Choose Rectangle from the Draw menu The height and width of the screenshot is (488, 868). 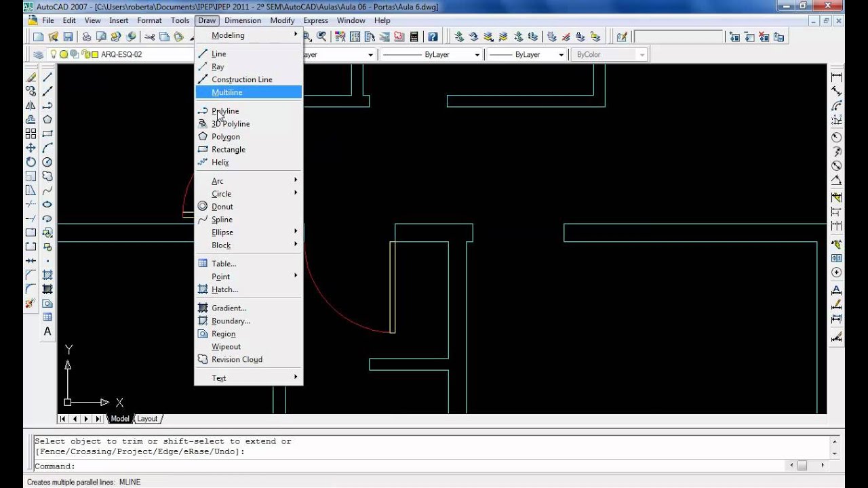coord(248,150)
